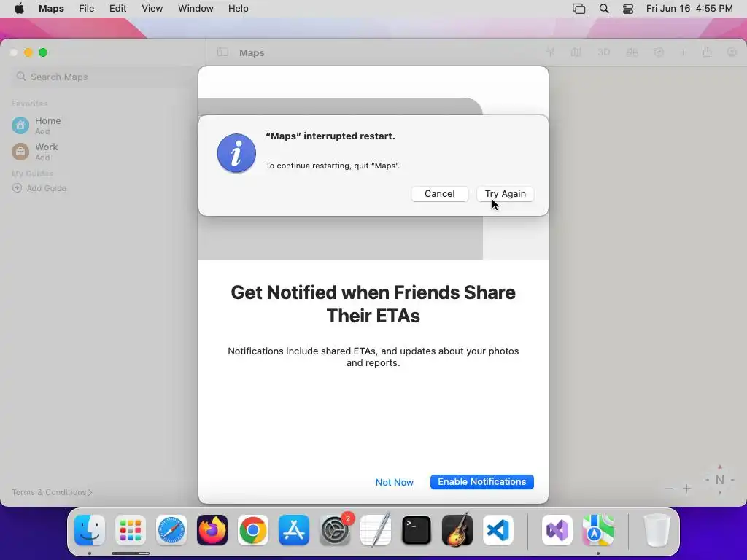
Task: Open Spotlight search in menu bar
Action: coord(603,9)
